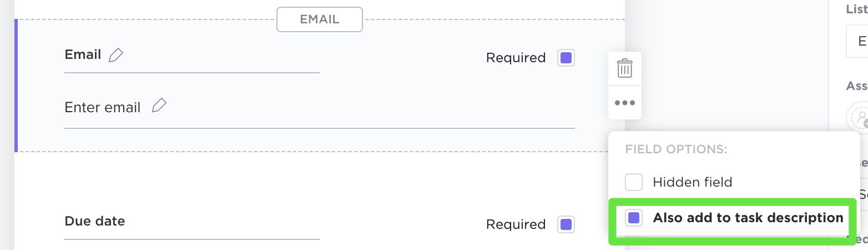Toggle the Required checkbox for Due date
The height and width of the screenshot is (250, 868).
pos(566,224)
